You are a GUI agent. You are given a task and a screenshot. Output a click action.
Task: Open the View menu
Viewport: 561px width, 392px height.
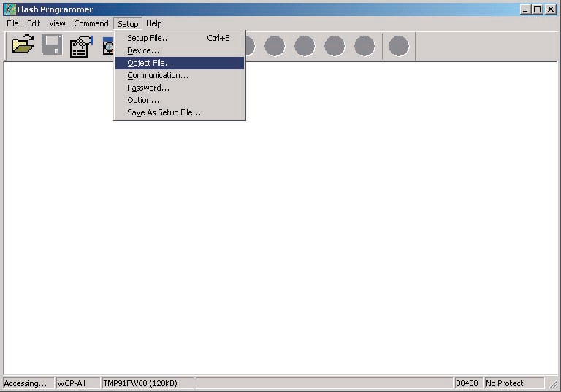click(57, 23)
